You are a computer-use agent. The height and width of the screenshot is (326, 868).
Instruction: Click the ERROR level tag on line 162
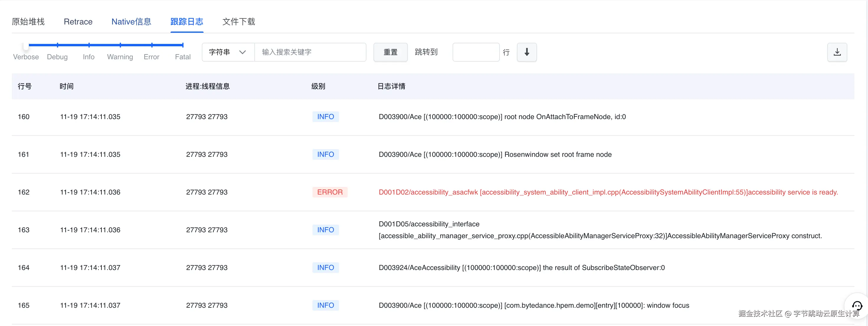pyautogui.click(x=330, y=192)
